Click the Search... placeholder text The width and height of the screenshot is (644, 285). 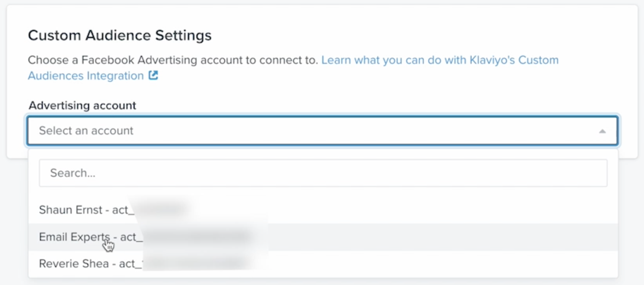click(x=73, y=173)
